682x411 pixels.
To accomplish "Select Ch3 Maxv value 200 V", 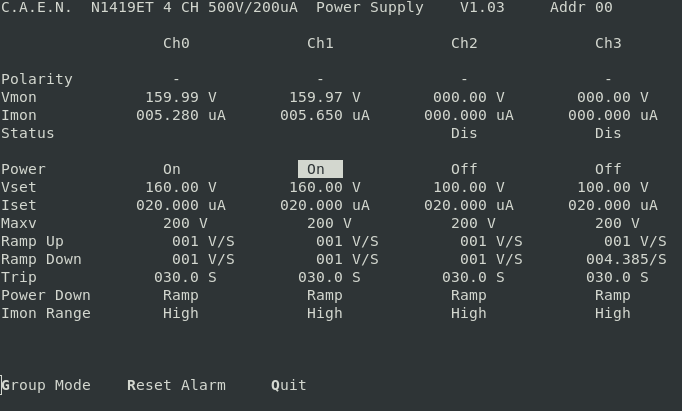I will tap(617, 224).
